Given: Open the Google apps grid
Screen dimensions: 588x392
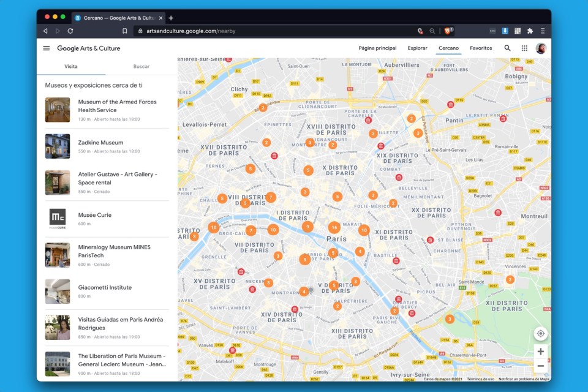Looking at the screenshot, I should pyautogui.click(x=524, y=48).
